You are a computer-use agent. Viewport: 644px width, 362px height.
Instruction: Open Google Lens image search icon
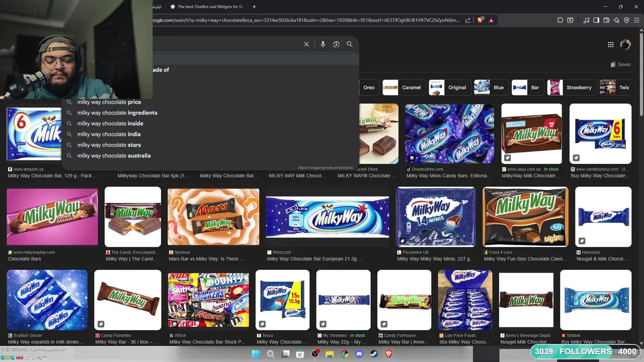(336, 44)
